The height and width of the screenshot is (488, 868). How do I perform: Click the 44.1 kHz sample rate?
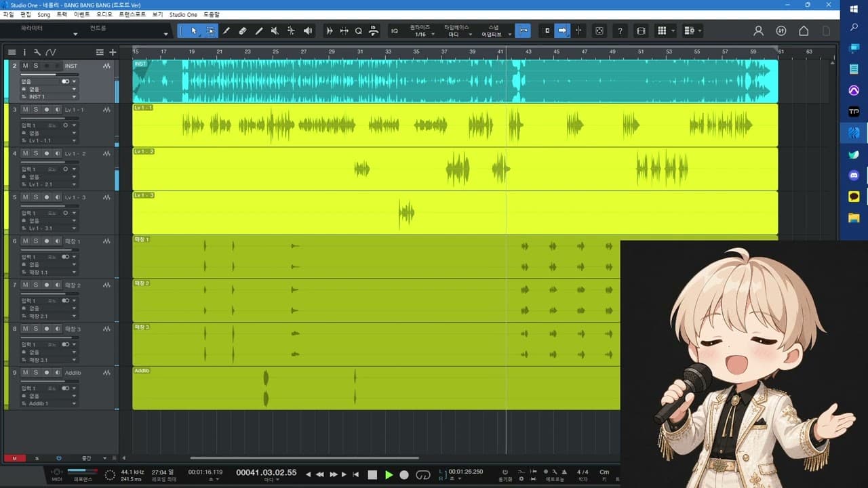[x=132, y=472]
